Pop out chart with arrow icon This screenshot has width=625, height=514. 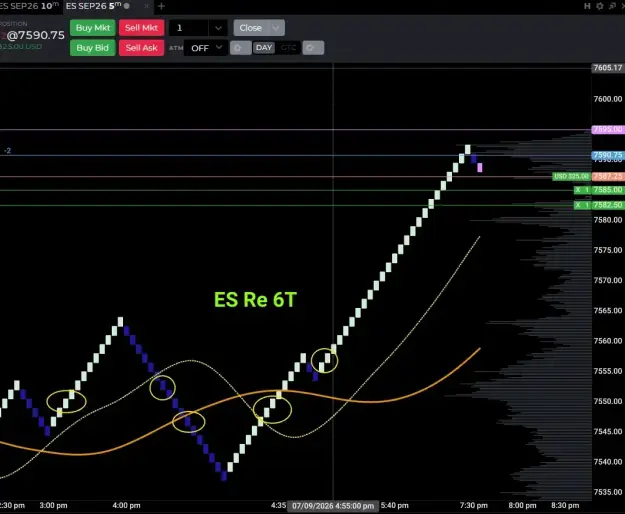pos(612,6)
